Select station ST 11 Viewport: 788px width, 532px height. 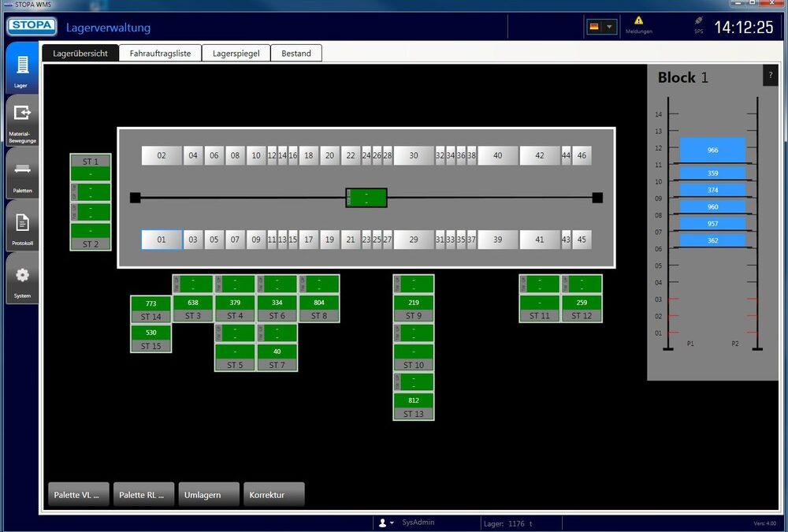point(540,309)
